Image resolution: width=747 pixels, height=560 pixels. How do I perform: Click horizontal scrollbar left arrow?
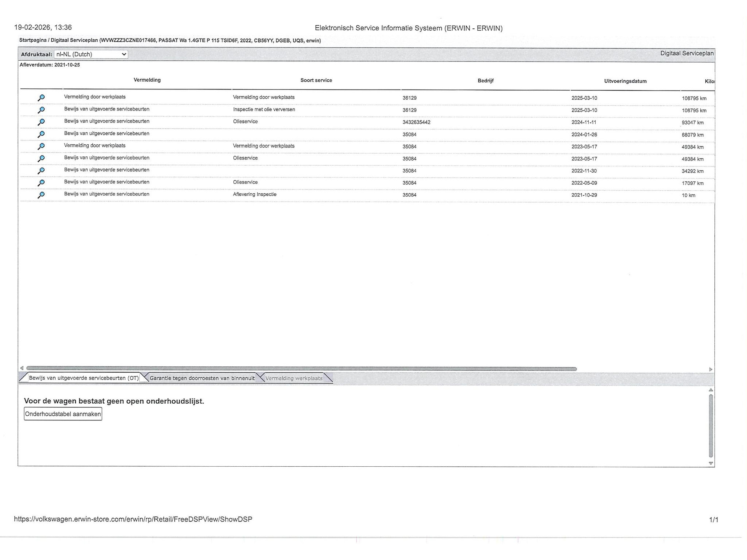(x=22, y=368)
